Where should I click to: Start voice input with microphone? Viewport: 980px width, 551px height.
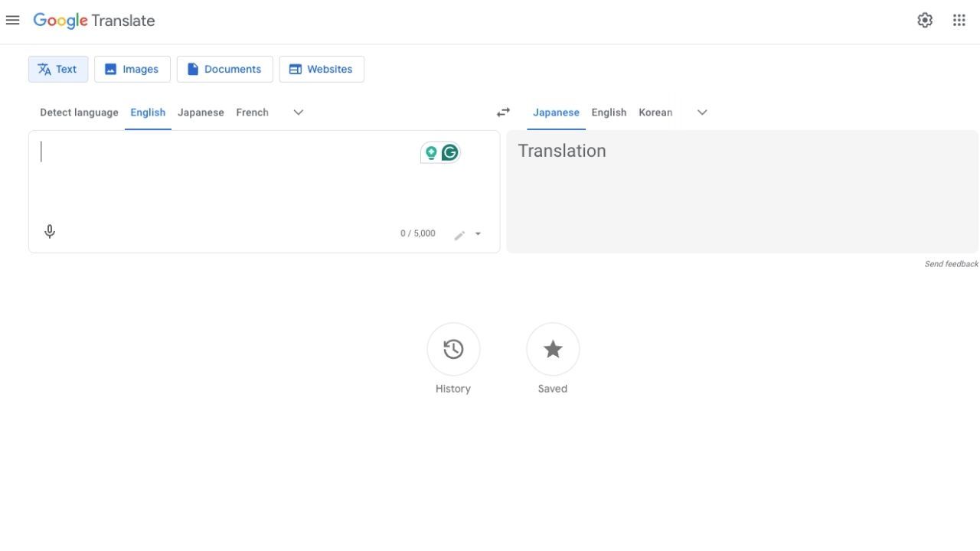(50, 232)
